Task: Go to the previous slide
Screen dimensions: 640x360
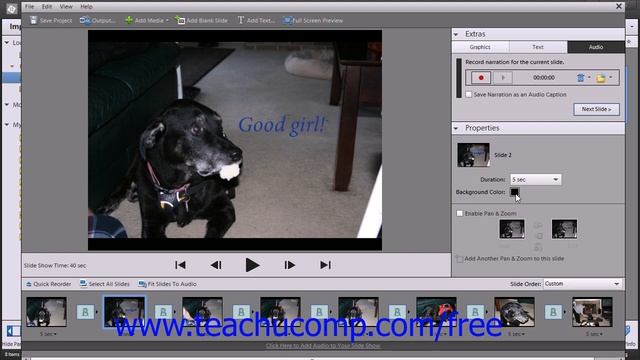Action: (x=216, y=265)
